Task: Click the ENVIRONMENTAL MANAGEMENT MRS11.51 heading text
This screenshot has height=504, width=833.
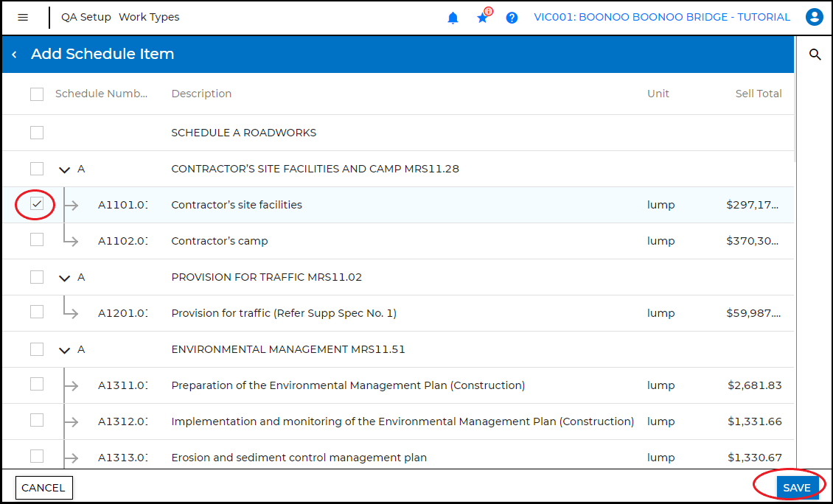Action: click(288, 349)
